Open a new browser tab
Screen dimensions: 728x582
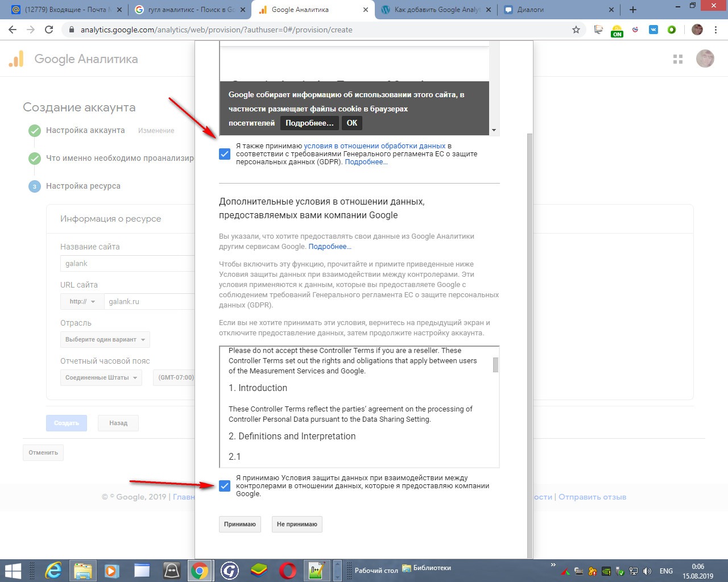(x=633, y=10)
